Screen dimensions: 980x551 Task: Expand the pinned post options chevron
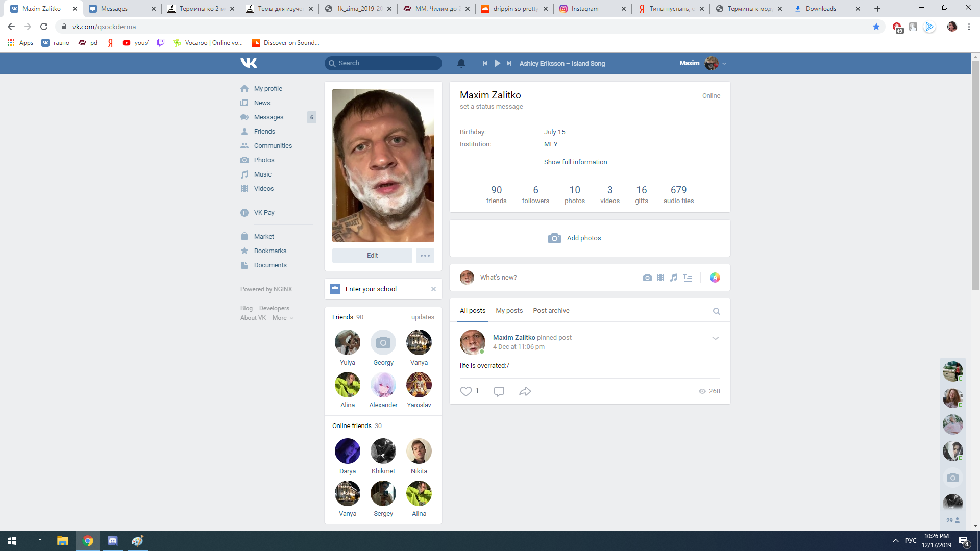click(x=715, y=338)
